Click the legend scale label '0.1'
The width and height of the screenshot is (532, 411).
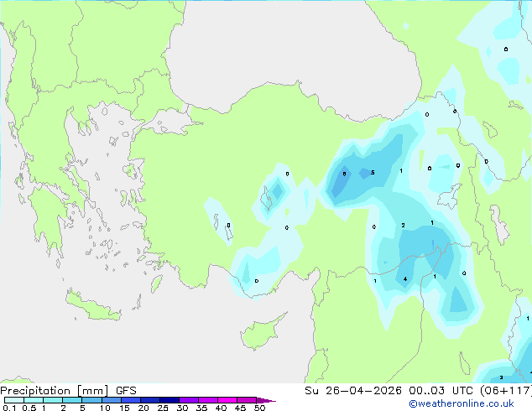(9, 408)
